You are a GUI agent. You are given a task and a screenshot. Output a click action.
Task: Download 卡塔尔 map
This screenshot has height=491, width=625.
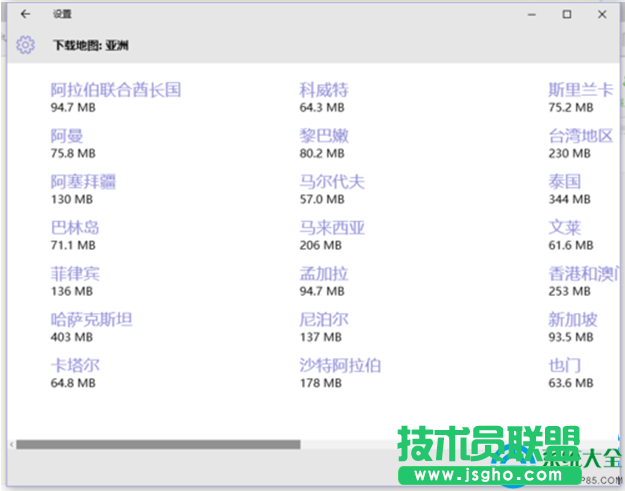[x=75, y=365]
